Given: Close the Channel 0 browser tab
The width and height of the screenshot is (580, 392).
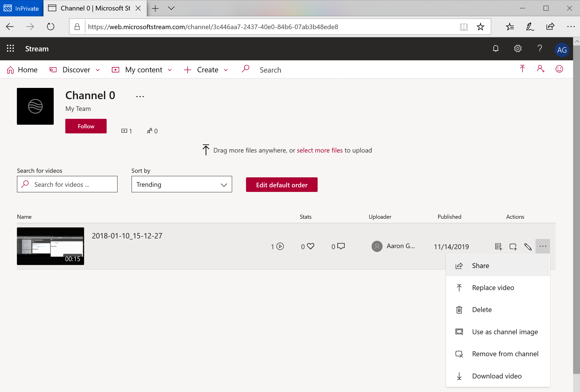Looking at the screenshot, I should click(x=138, y=8).
